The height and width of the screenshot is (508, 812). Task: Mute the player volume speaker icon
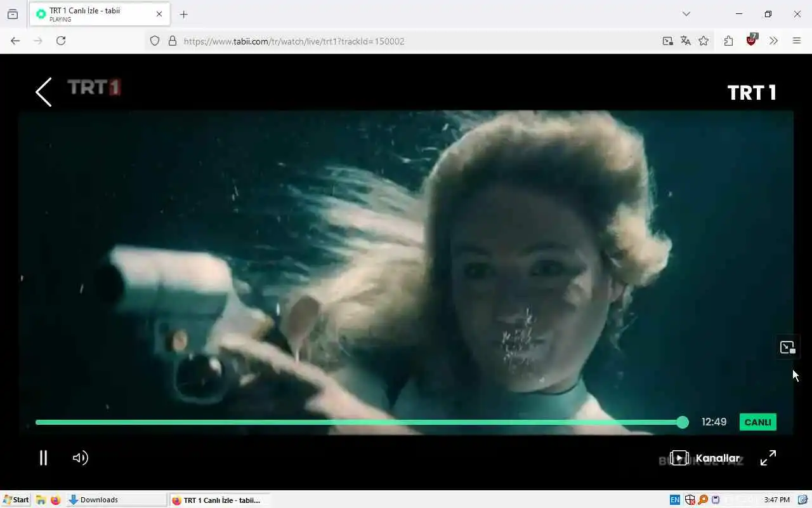tap(80, 458)
